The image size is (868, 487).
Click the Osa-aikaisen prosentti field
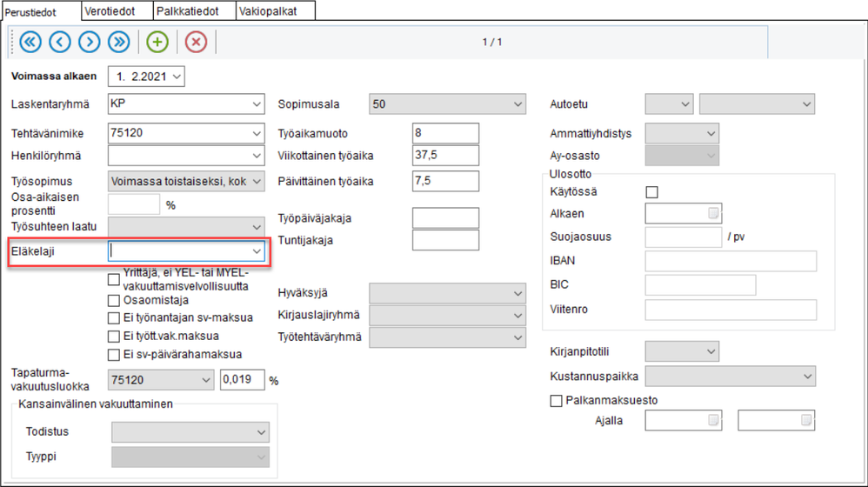tap(133, 204)
